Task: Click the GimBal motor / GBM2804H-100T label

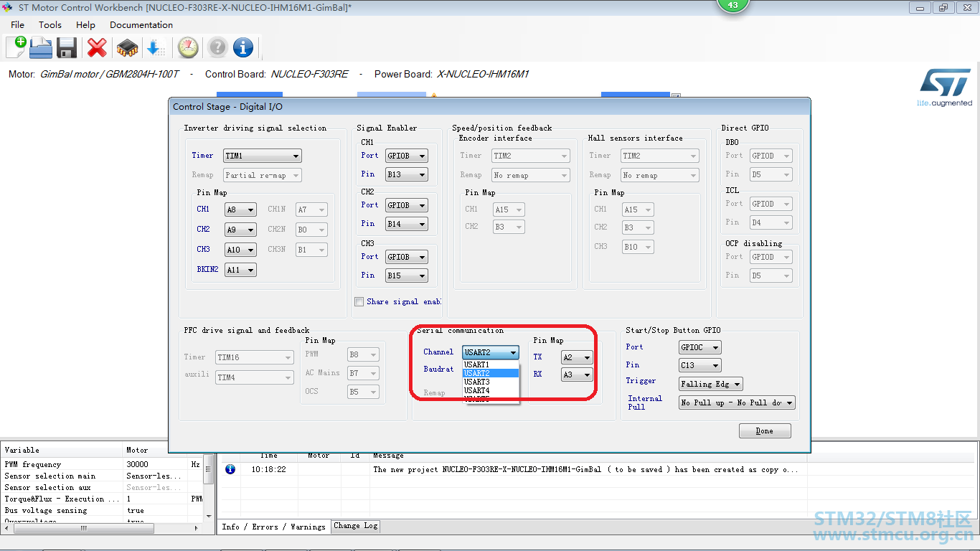Action: [109, 74]
